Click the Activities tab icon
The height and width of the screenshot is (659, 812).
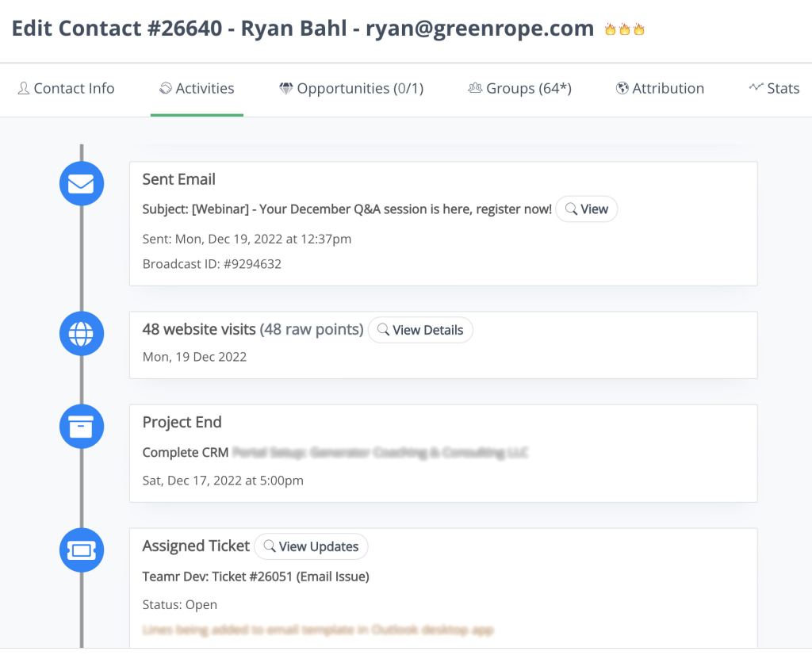click(x=163, y=88)
